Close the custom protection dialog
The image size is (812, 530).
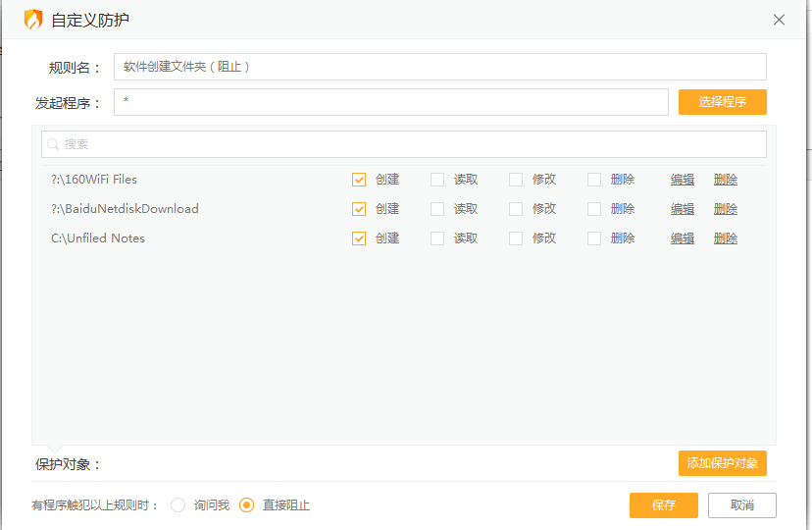[779, 20]
